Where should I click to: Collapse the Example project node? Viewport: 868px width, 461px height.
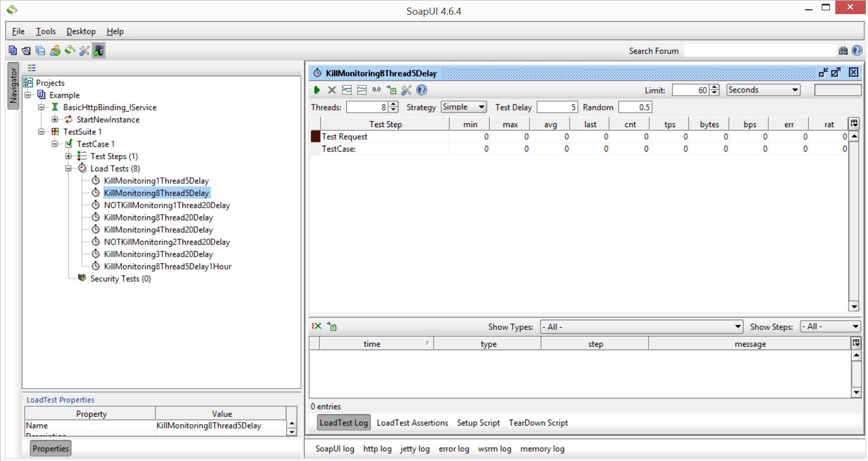pos(27,95)
